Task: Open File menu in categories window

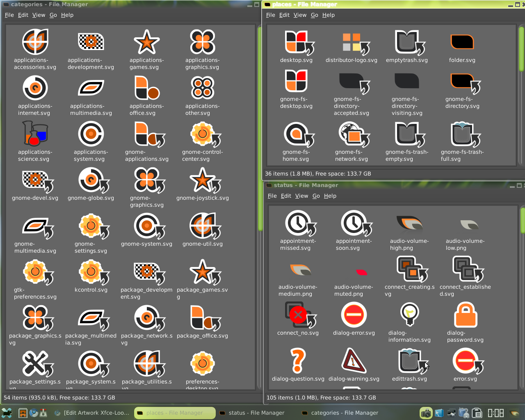Action: tap(9, 15)
